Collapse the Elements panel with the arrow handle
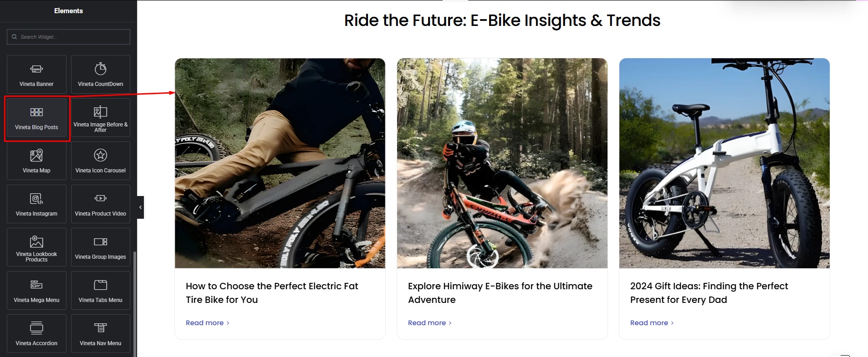Image resolution: width=868 pixels, height=357 pixels. [140, 207]
